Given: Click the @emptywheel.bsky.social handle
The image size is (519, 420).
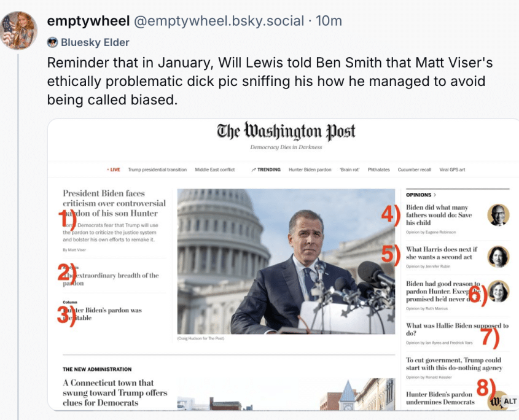Looking at the screenshot, I should click(219, 21).
